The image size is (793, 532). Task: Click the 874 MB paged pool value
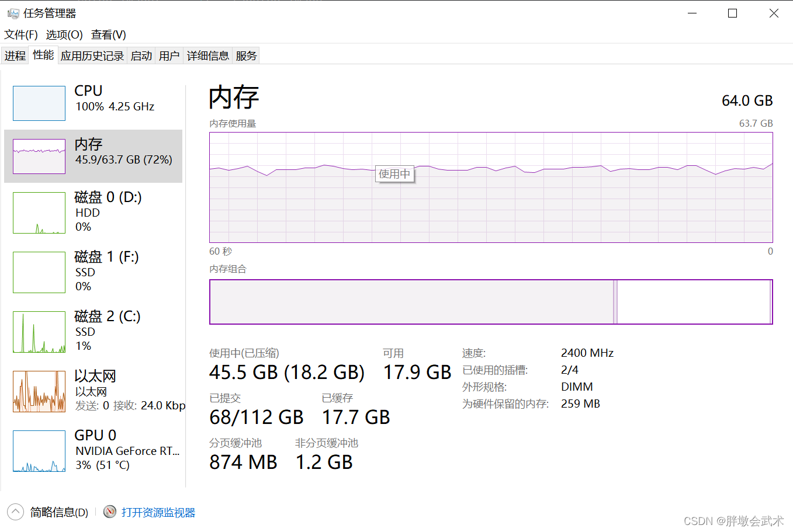[x=243, y=462]
